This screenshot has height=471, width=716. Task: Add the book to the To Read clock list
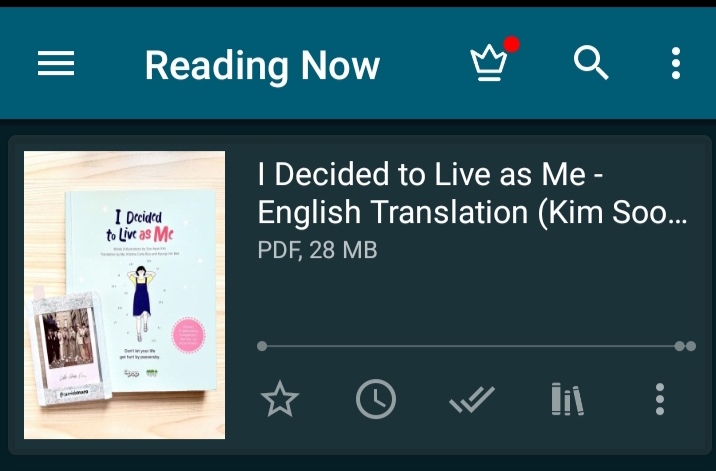[376, 400]
